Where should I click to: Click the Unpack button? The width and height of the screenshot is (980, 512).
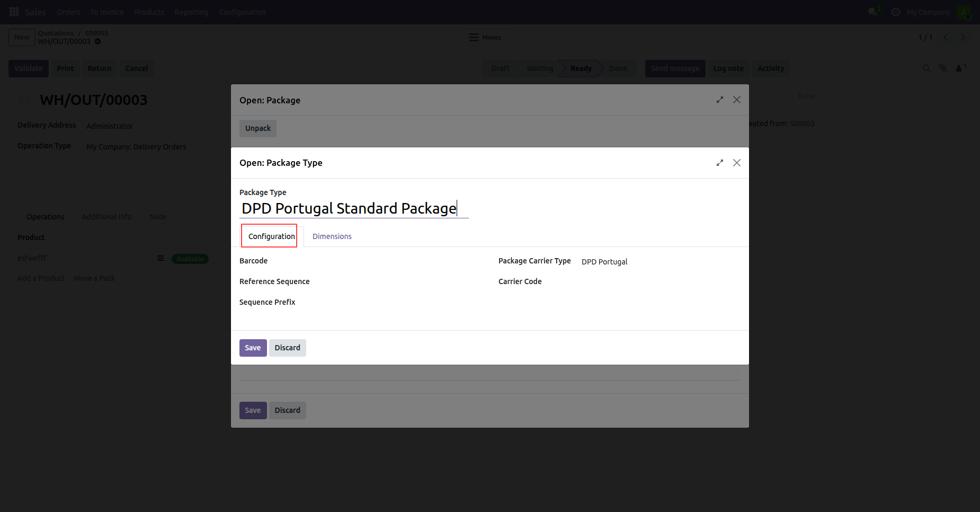tap(258, 128)
